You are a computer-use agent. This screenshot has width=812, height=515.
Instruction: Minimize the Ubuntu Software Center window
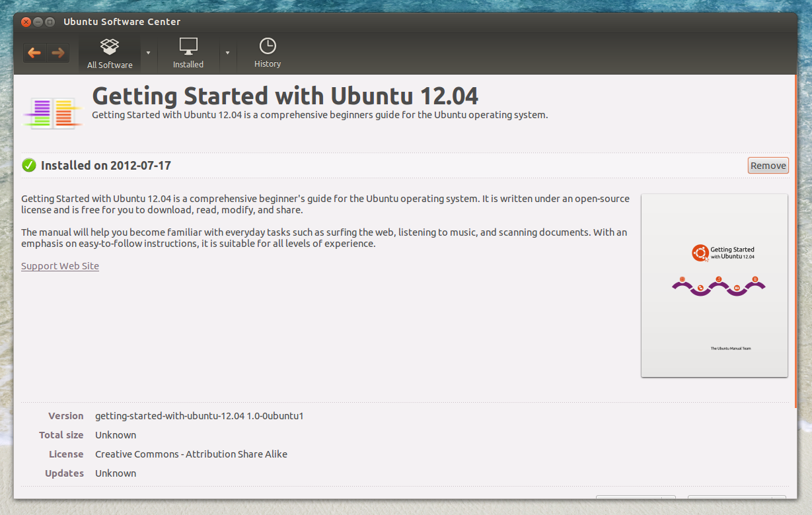(x=38, y=22)
